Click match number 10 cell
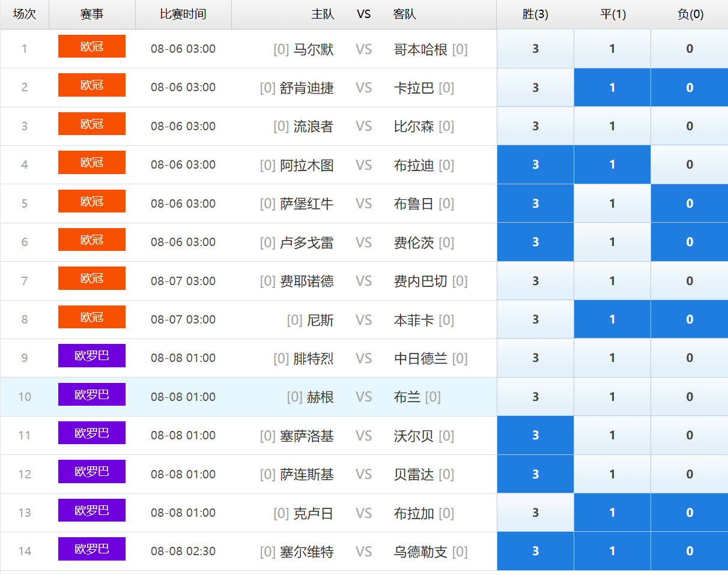Image resolution: width=728 pixels, height=575 pixels. pos(25,397)
